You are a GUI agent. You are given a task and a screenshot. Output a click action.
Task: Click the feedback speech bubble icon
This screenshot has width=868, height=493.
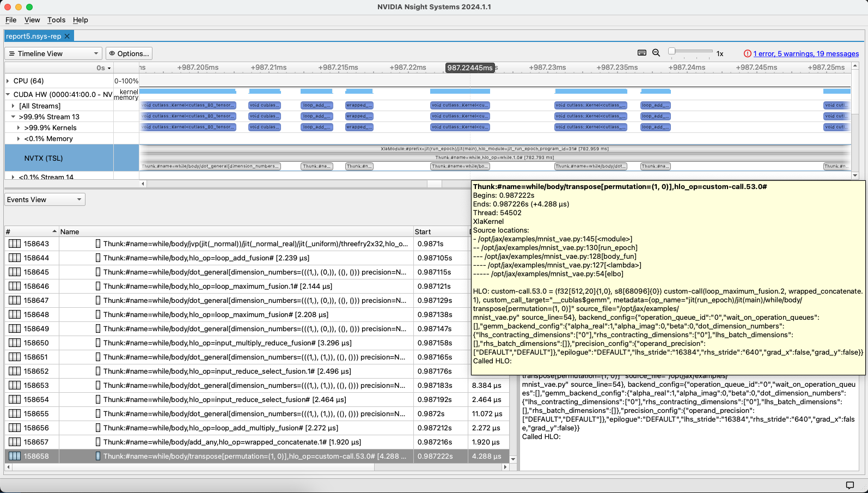click(849, 485)
